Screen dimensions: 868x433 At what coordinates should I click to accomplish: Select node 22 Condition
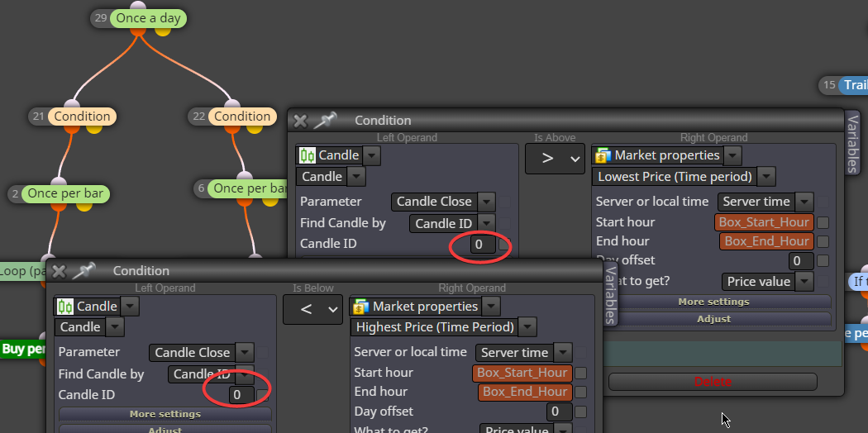(x=242, y=117)
